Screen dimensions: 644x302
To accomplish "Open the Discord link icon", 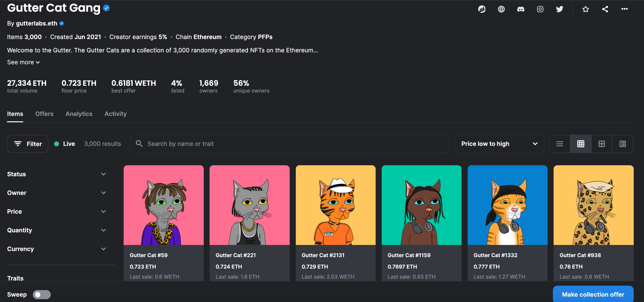I will coord(521,9).
